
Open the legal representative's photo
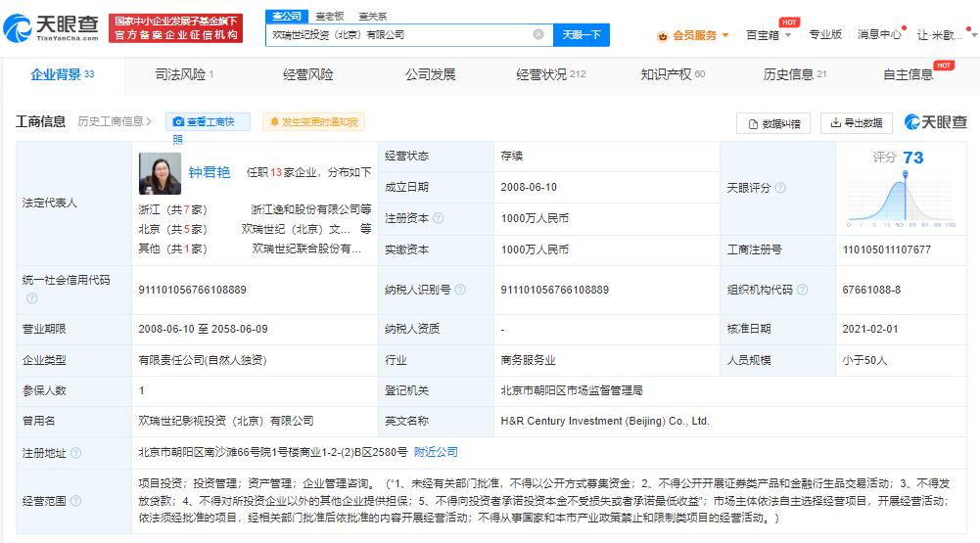[x=160, y=173]
